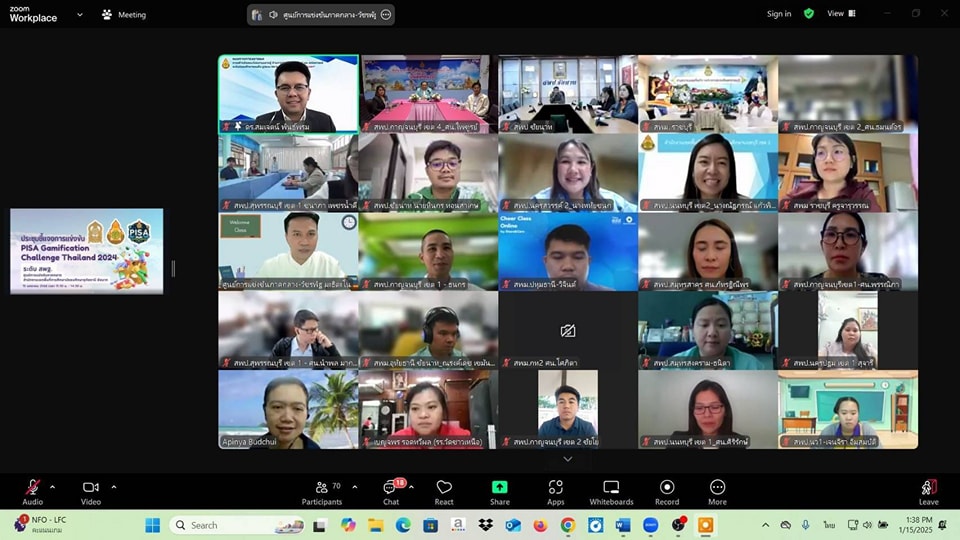
Task: Open Microsoft Word on the taskbar
Action: (623, 525)
